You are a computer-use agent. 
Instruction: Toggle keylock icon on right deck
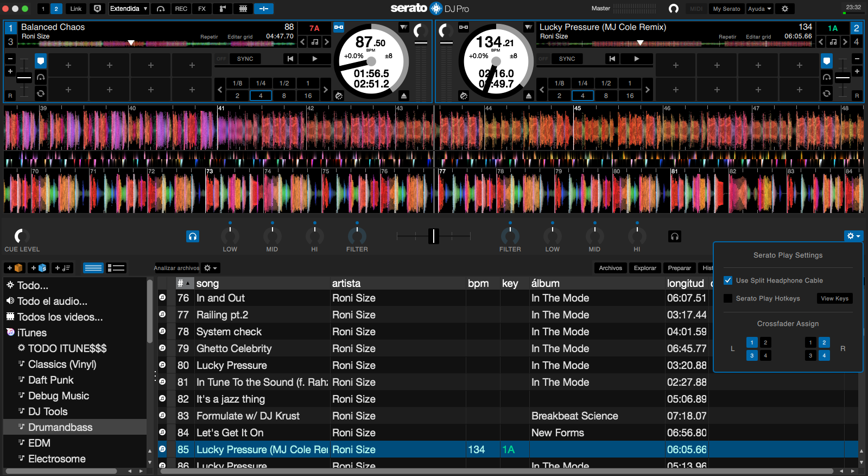[464, 27]
